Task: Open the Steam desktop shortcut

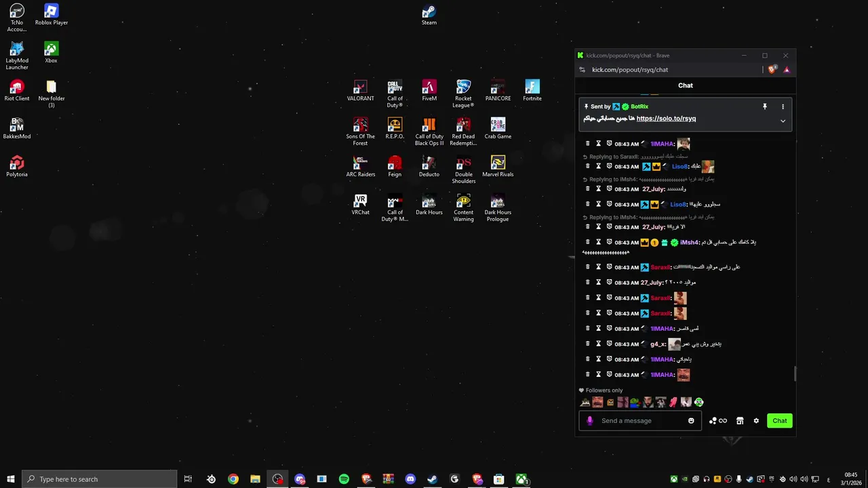Action: [x=429, y=15]
